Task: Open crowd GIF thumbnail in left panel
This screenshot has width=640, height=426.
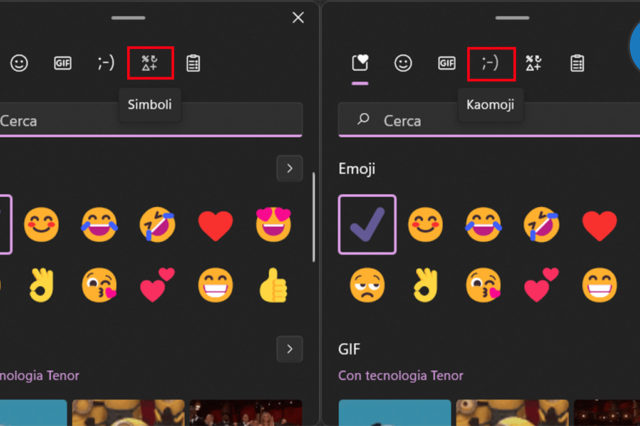Action: coord(246,413)
